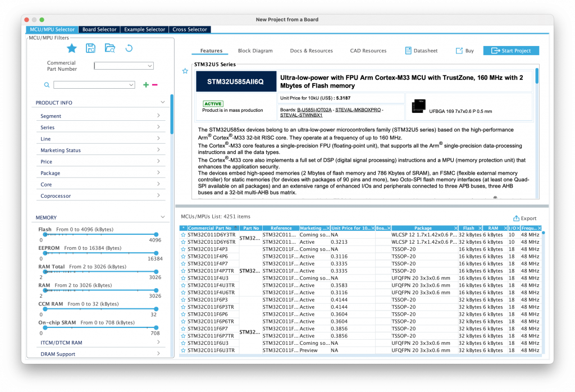
Task: Open Docs & Resources tab
Action: pyautogui.click(x=311, y=51)
